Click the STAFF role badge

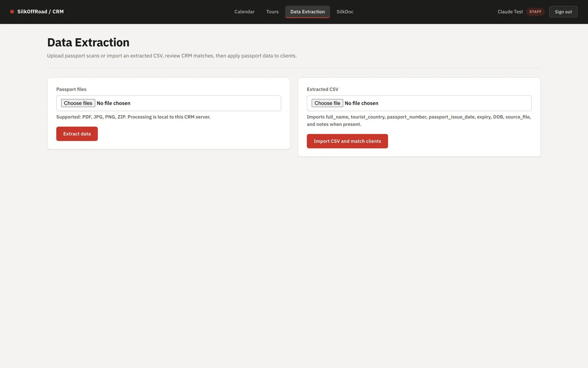click(x=535, y=12)
